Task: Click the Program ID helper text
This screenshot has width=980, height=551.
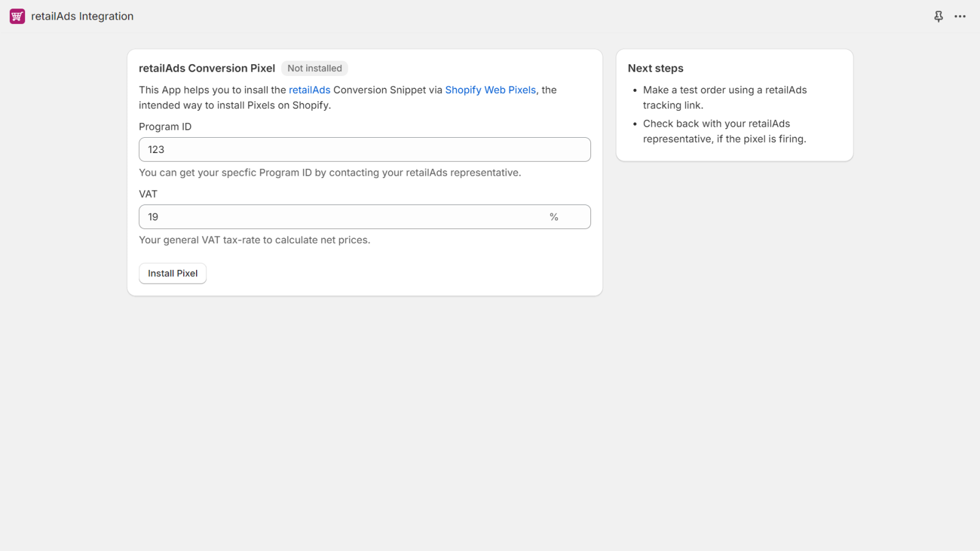Action: point(330,173)
